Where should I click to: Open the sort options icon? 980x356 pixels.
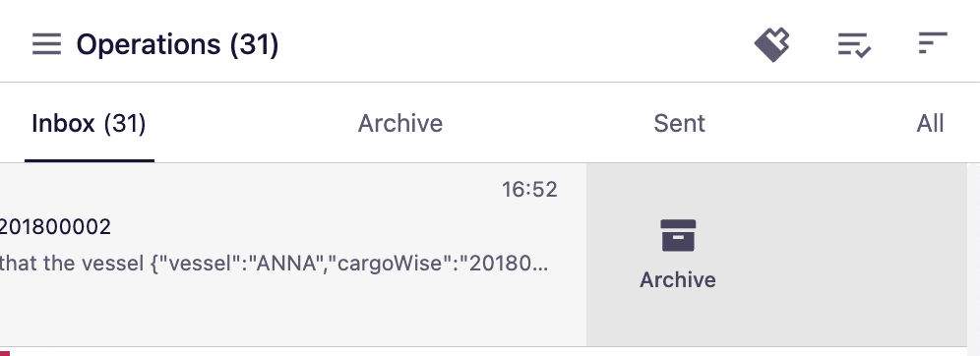point(933,43)
